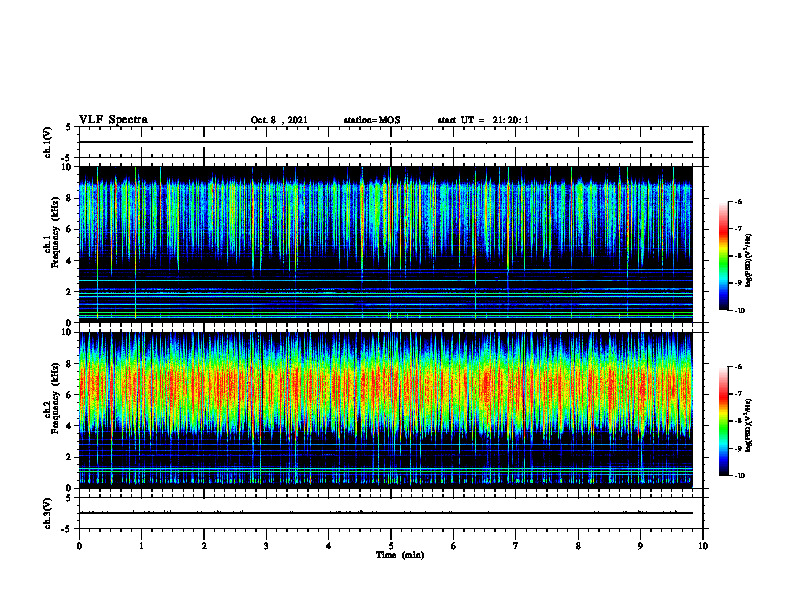This screenshot has height=612, width=792.
Task: Click the "9" minute tick label
Action: pos(640,546)
